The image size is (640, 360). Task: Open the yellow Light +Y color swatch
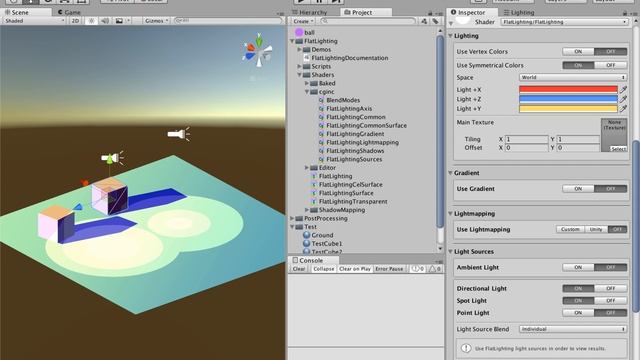click(x=568, y=109)
